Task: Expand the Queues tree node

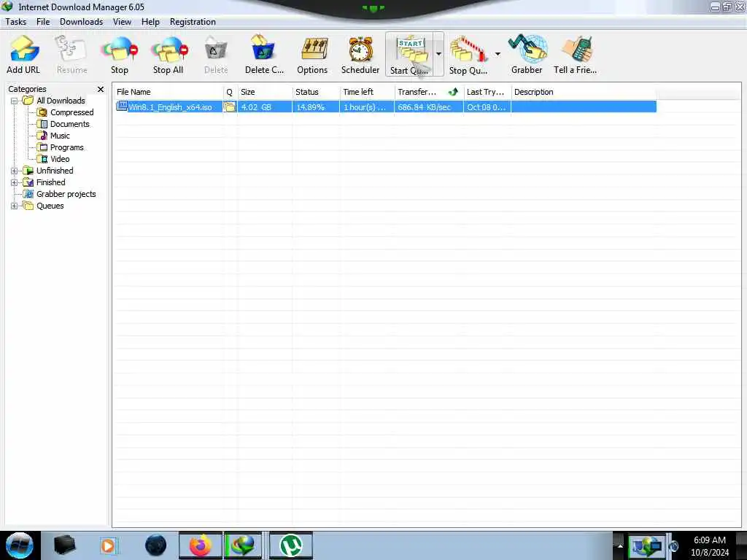Action: [x=15, y=206]
